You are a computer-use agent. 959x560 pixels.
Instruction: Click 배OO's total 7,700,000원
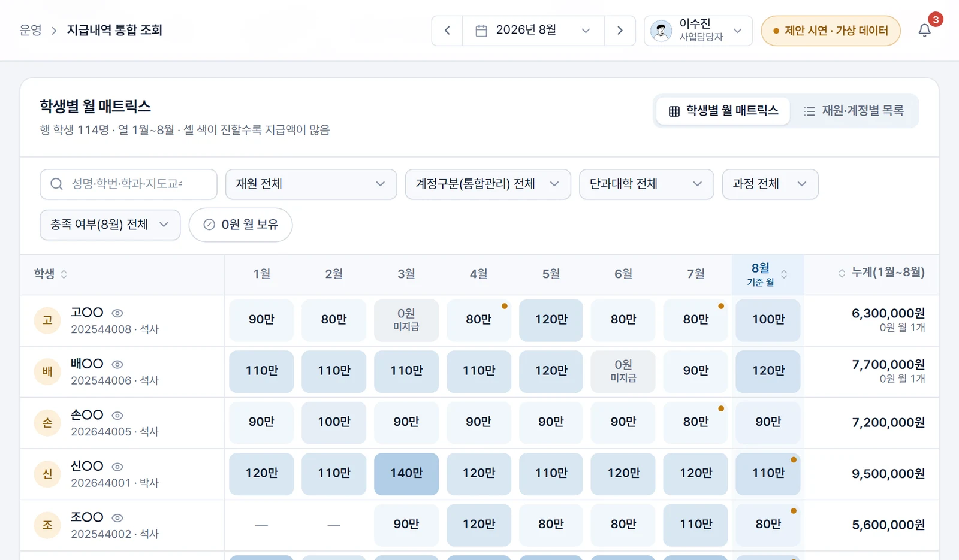point(888,365)
